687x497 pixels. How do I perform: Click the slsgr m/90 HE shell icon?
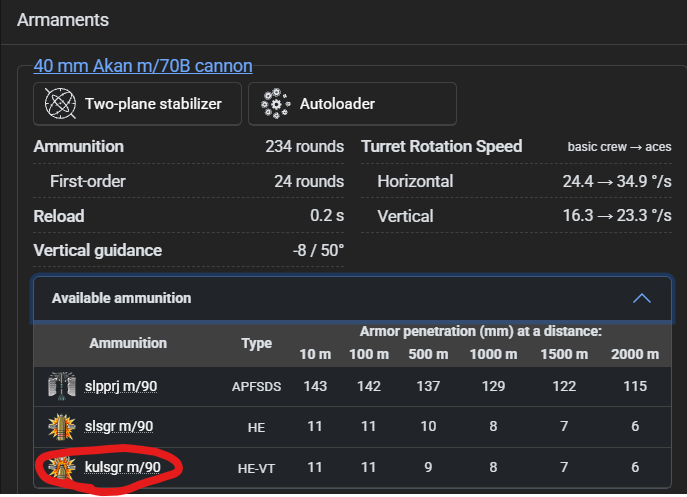[x=62, y=426]
